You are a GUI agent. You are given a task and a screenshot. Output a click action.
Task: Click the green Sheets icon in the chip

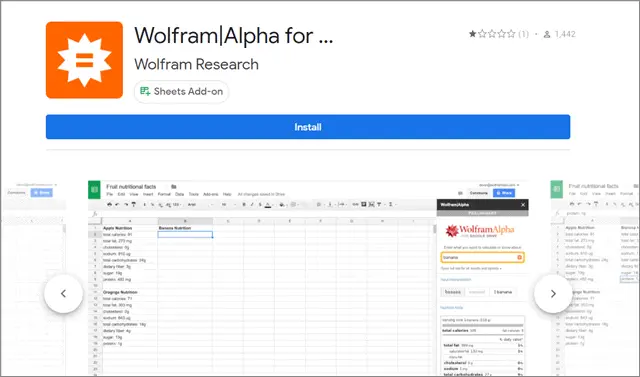point(145,91)
